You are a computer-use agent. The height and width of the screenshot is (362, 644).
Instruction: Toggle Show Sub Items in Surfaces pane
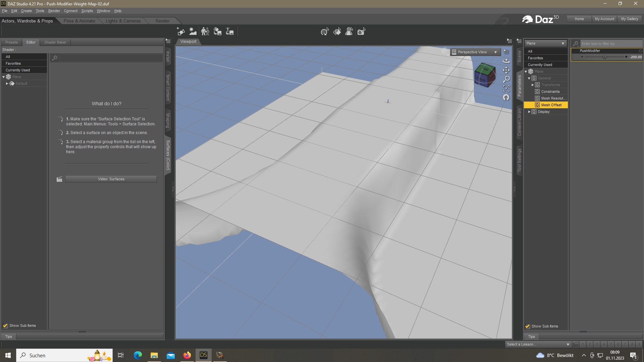(x=5, y=325)
